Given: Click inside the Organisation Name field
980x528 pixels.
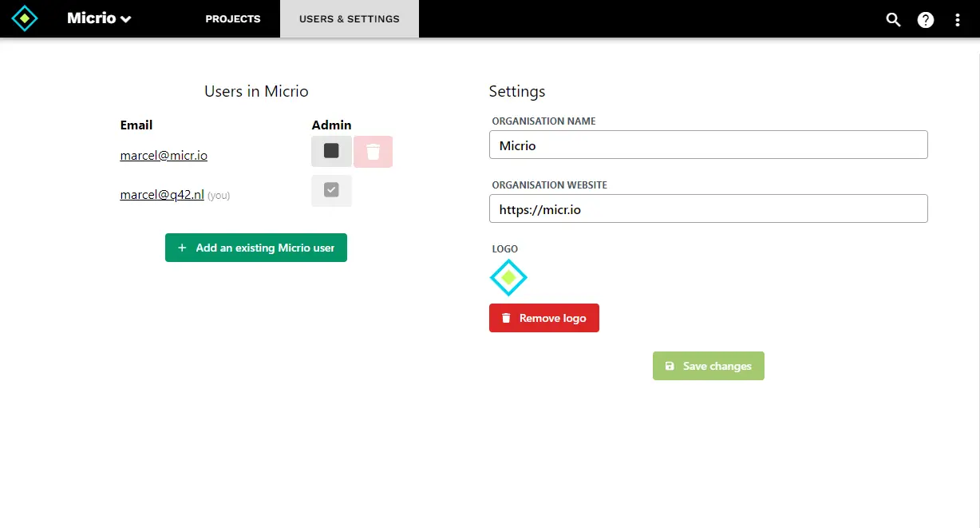Looking at the screenshot, I should (x=708, y=145).
